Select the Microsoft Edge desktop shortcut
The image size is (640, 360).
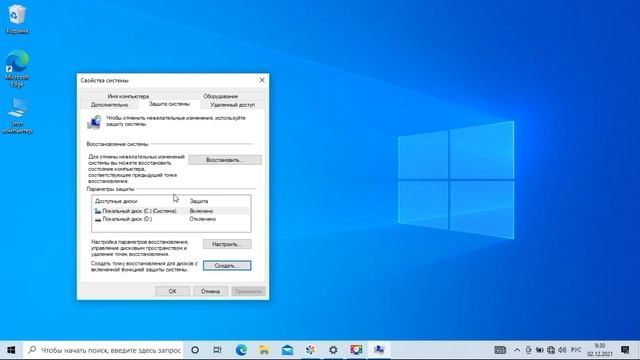click(x=17, y=68)
